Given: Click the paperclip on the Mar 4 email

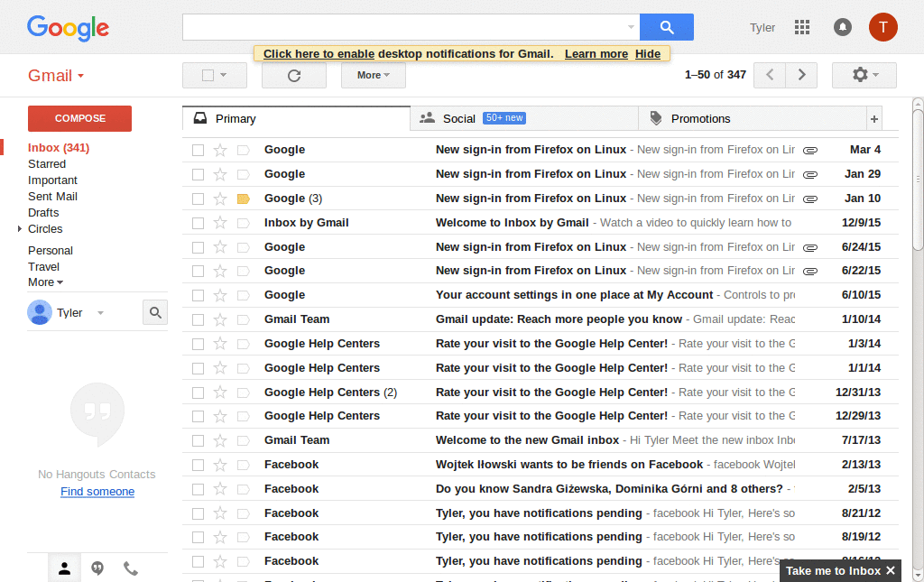Looking at the screenshot, I should pos(809,150).
